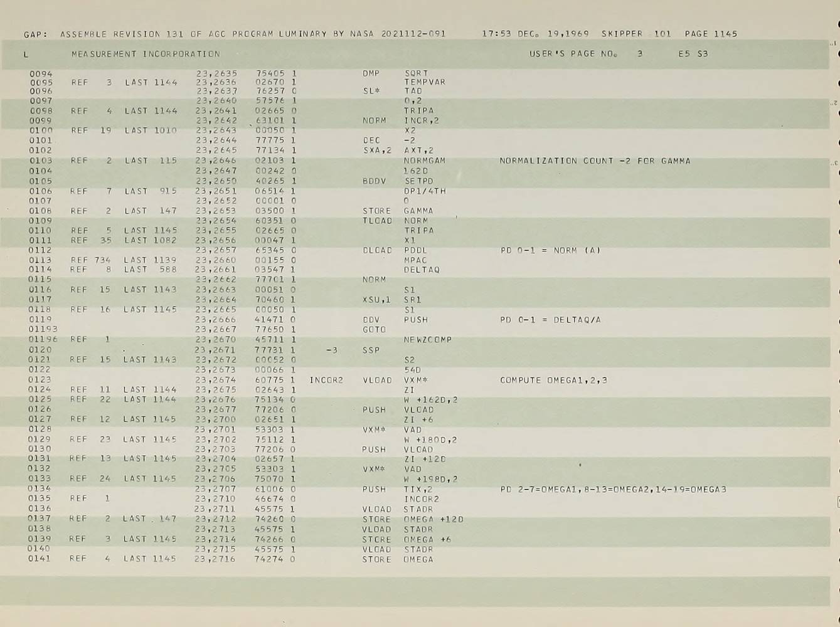
Task: Click the SSP opcode
Action: tap(371, 350)
